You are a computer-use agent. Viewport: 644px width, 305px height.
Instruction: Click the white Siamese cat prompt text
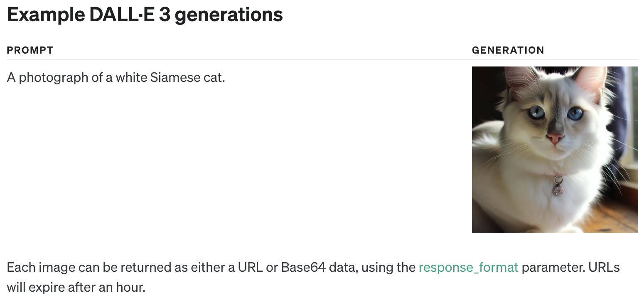click(x=116, y=77)
